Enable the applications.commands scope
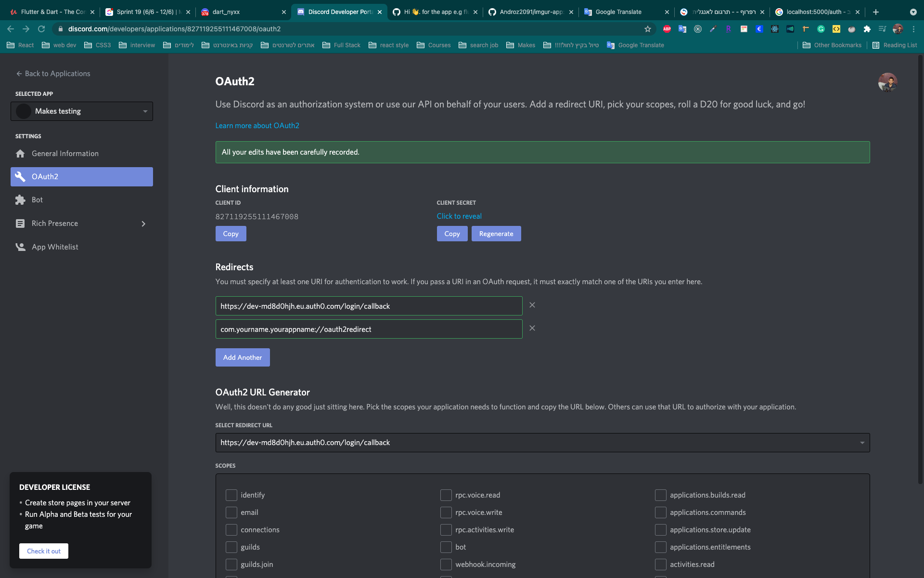924x578 pixels. pyautogui.click(x=661, y=512)
